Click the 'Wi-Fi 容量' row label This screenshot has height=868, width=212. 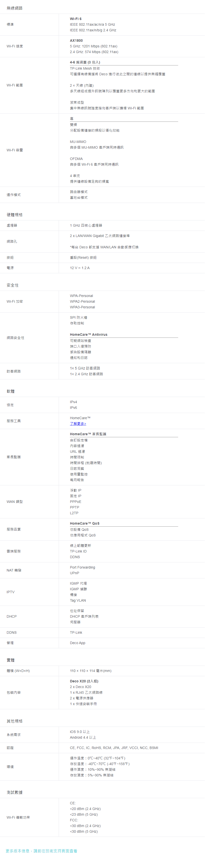pos(15,150)
